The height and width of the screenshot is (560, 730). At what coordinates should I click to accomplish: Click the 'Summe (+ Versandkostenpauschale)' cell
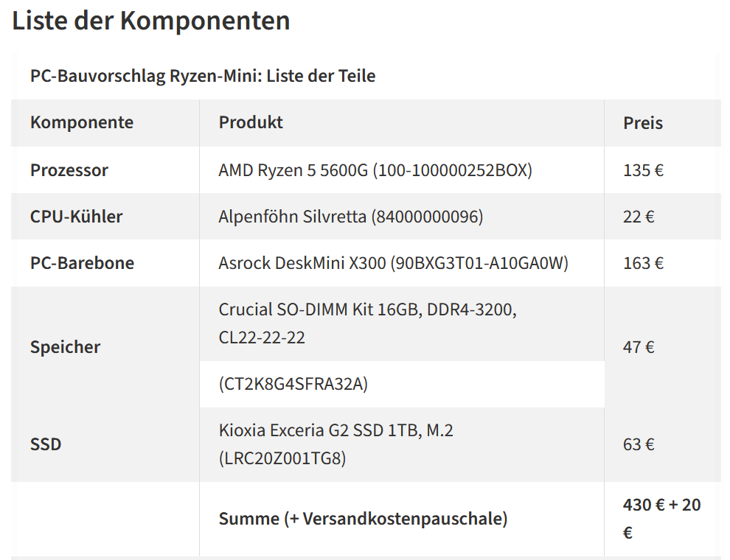tap(363, 519)
